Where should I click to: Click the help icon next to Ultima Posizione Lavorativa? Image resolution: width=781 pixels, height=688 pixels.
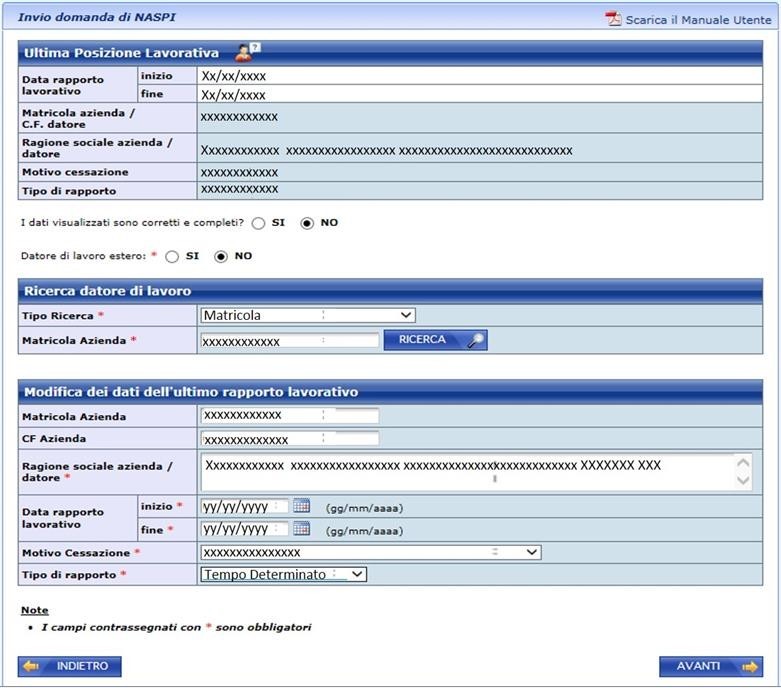245,52
